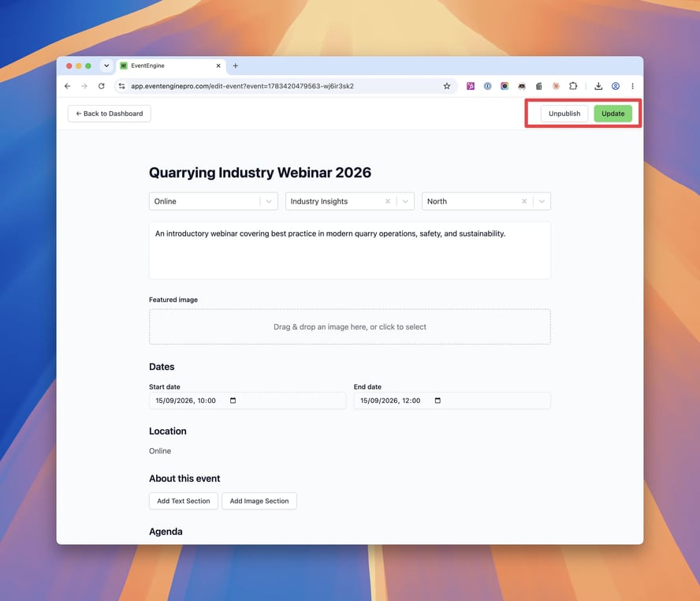Expand the North region dropdown arrow
700x601 pixels.
tap(542, 201)
